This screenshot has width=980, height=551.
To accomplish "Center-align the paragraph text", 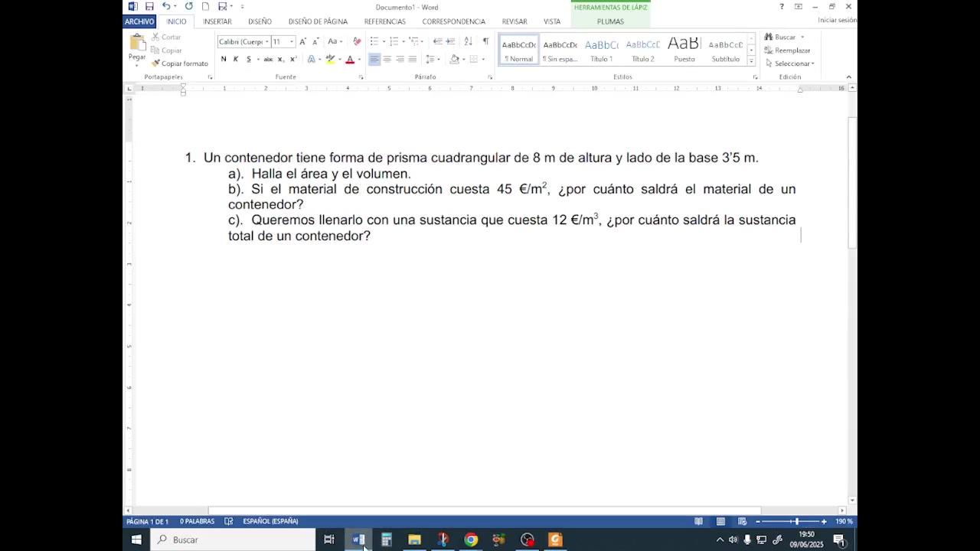I will tap(387, 59).
